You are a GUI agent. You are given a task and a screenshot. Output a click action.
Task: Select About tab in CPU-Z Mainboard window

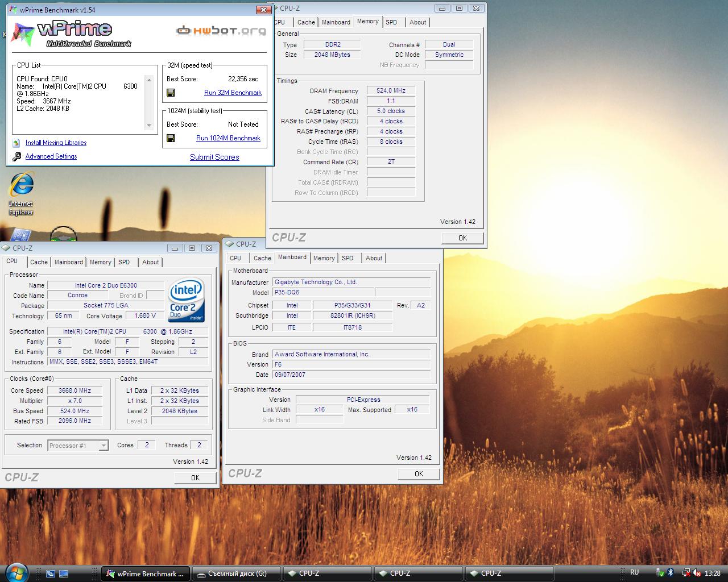pos(374,258)
